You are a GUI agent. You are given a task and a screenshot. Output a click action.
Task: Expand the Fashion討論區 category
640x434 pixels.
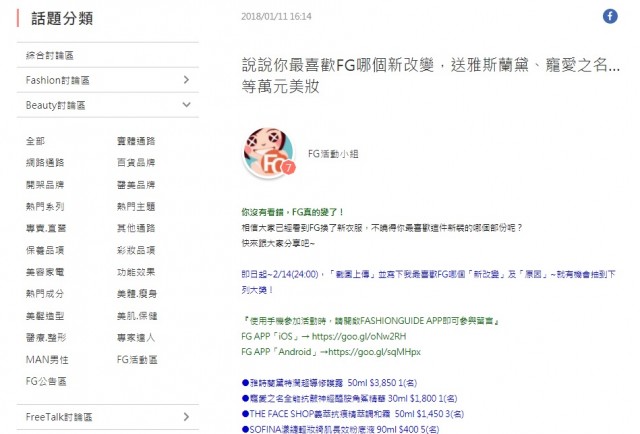[186, 79]
